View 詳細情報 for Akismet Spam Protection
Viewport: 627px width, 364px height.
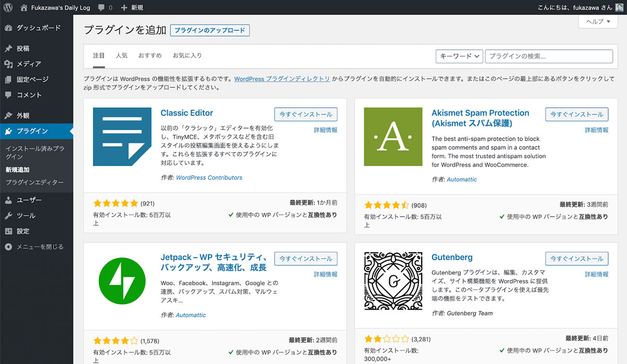click(597, 130)
